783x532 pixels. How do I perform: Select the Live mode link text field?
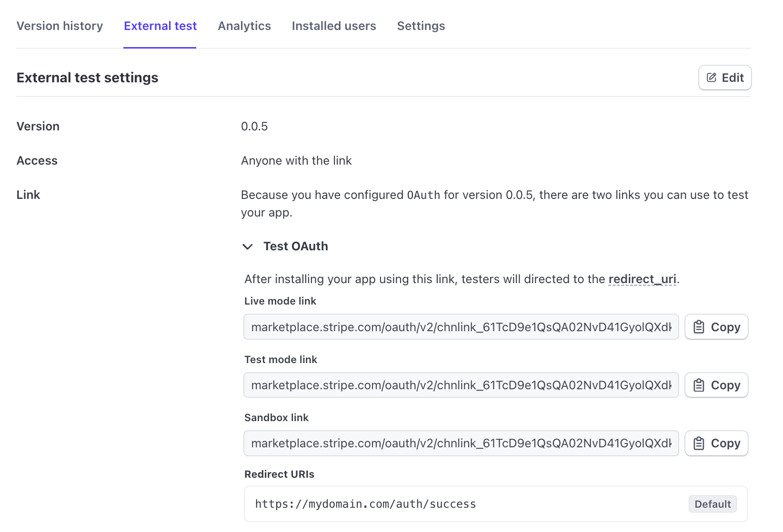tap(461, 327)
